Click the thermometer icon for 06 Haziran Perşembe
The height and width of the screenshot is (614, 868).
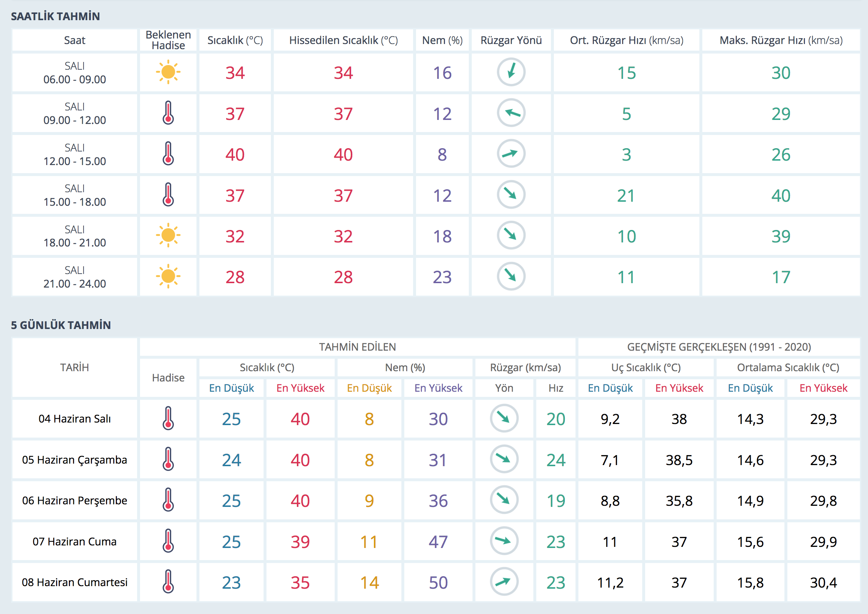(x=168, y=500)
